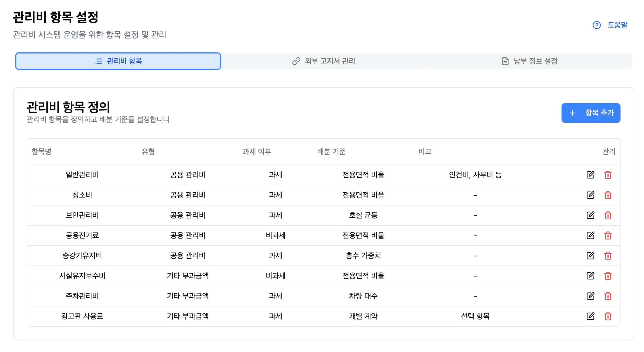Delete the 일반관리비 row
This screenshot has height=352, width=644.
click(608, 175)
